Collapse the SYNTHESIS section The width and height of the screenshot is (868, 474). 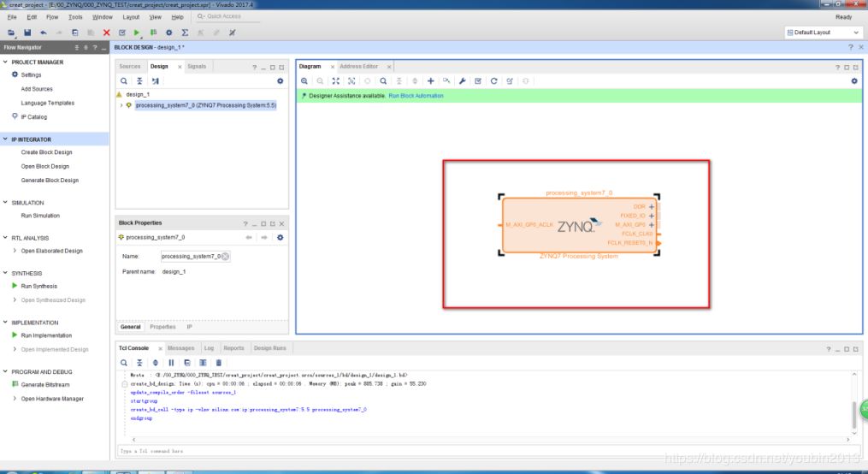coord(5,273)
